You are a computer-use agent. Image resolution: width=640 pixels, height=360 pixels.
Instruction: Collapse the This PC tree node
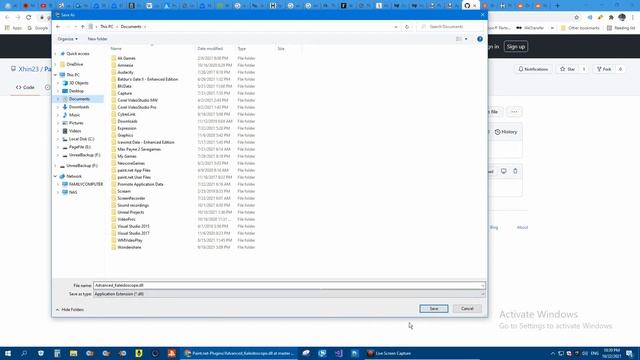pos(56,75)
